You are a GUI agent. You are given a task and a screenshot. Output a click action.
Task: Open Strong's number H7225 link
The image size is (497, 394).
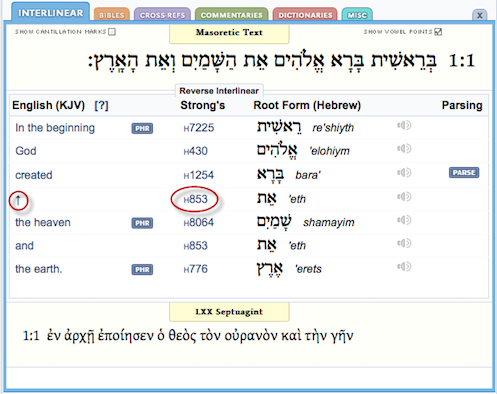(x=199, y=128)
